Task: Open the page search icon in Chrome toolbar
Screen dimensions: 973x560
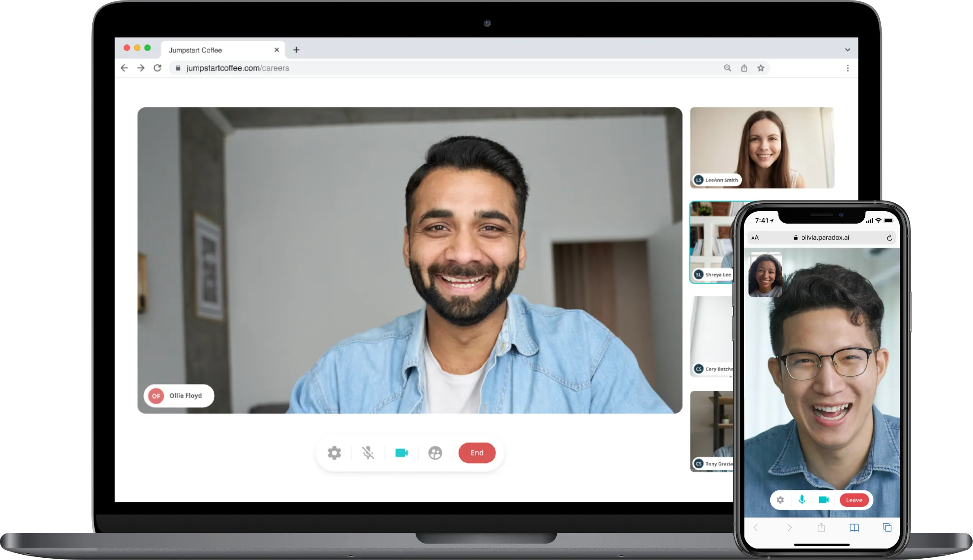Action: coord(727,68)
